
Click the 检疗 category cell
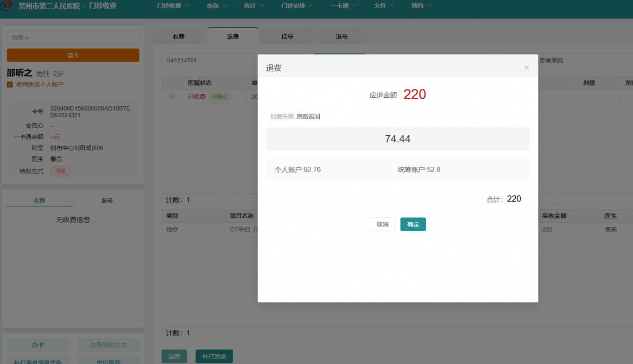coord(172,229)
